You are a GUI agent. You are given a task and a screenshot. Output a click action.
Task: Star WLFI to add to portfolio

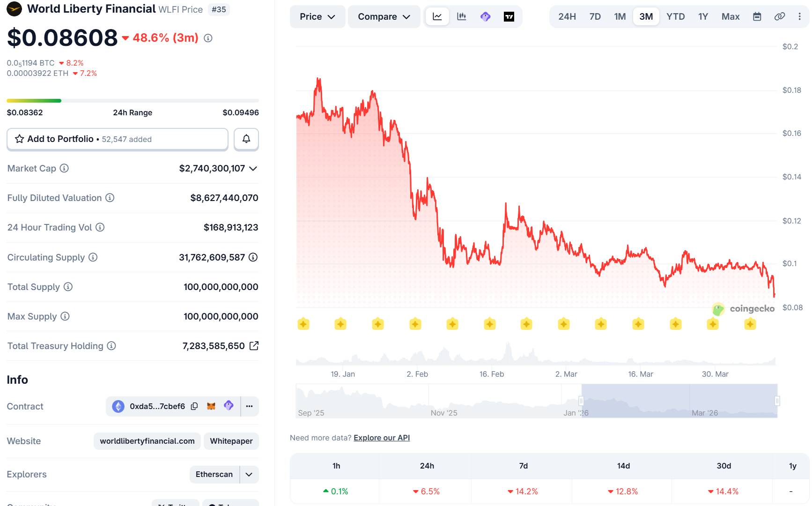(x=19, y=139)
